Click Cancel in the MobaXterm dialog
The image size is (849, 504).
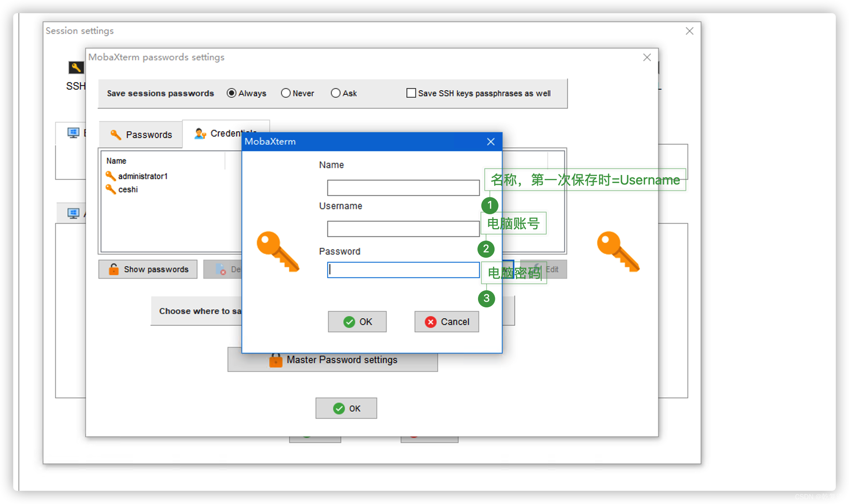pos(447,322)
